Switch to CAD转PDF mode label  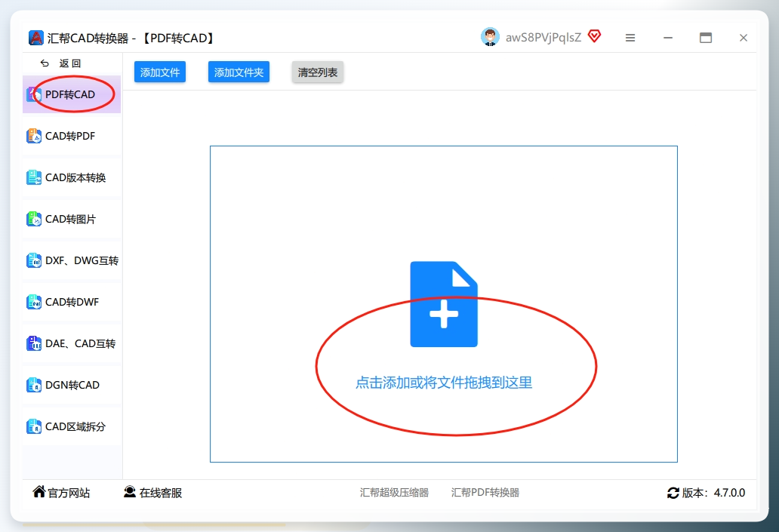click(70, 136)
